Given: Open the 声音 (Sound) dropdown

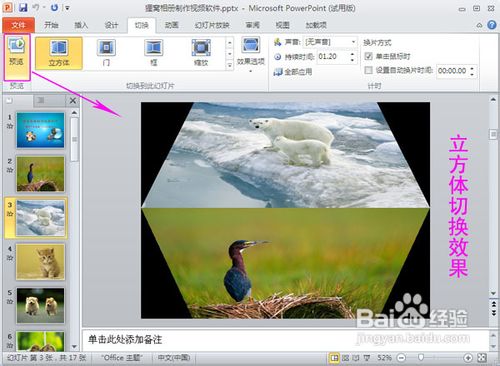Looking at the screenshot, I should pos(353,42).
